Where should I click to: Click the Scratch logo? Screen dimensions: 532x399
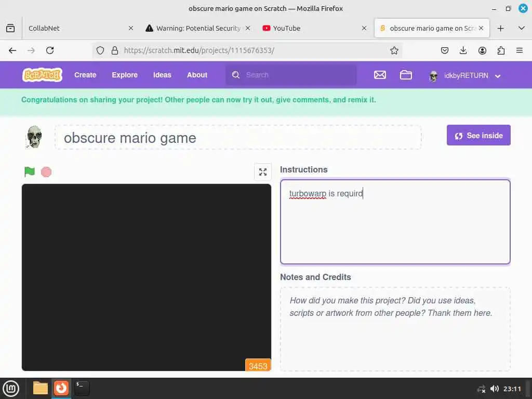pos(42,75)
